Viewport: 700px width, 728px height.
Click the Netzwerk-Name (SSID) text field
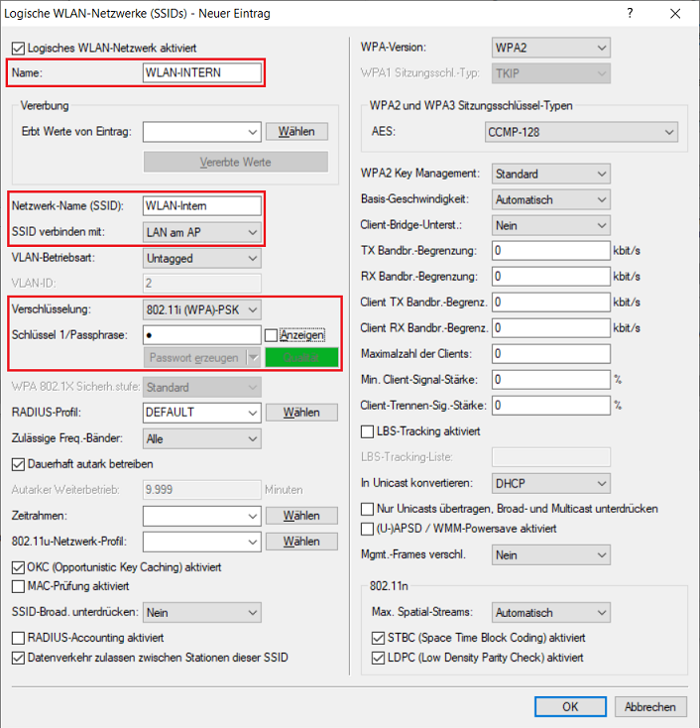click(x=202, y=205)
